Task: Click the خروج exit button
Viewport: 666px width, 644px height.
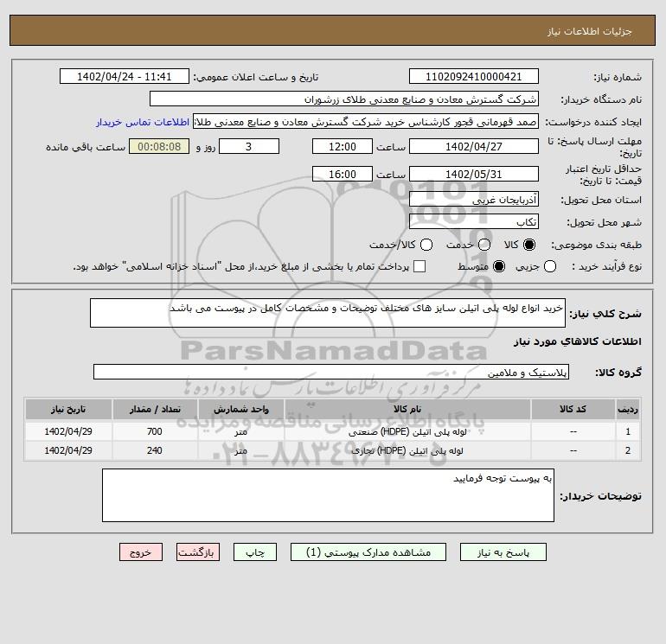Action: (x=141, y=552)
